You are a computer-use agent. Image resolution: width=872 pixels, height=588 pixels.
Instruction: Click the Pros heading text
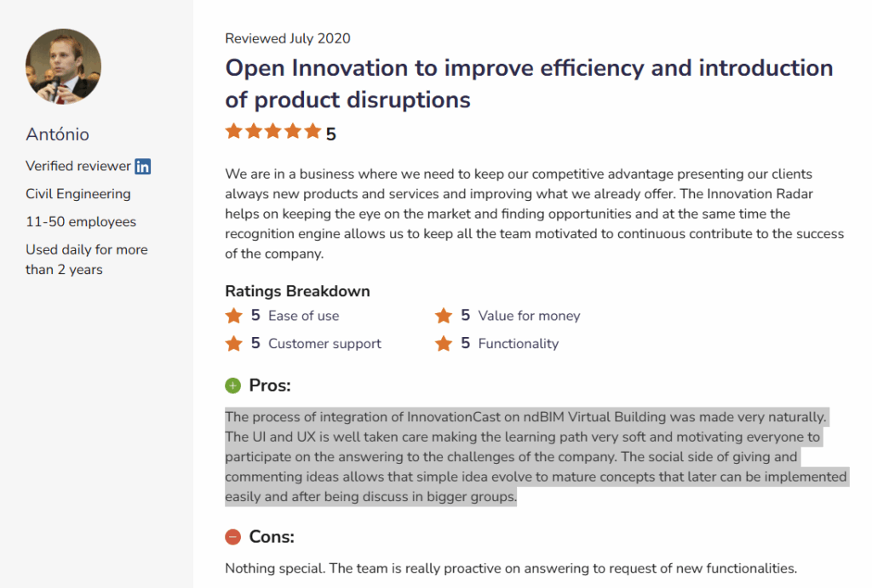tap(270, 386)
